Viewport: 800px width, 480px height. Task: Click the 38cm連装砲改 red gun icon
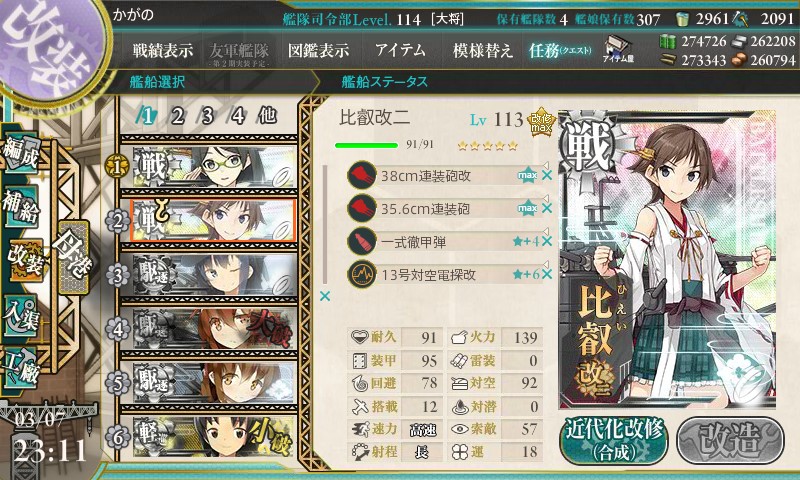[x=362, y=175]
